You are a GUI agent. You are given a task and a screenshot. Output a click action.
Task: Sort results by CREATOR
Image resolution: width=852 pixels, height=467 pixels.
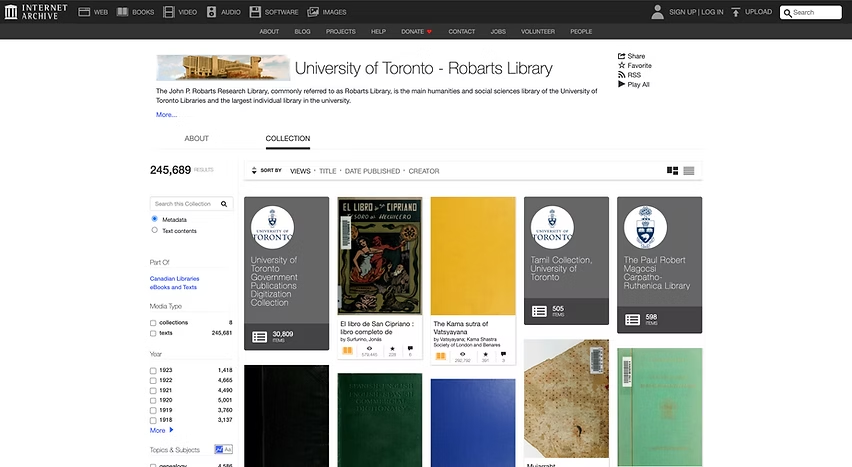tap(424, 171)
